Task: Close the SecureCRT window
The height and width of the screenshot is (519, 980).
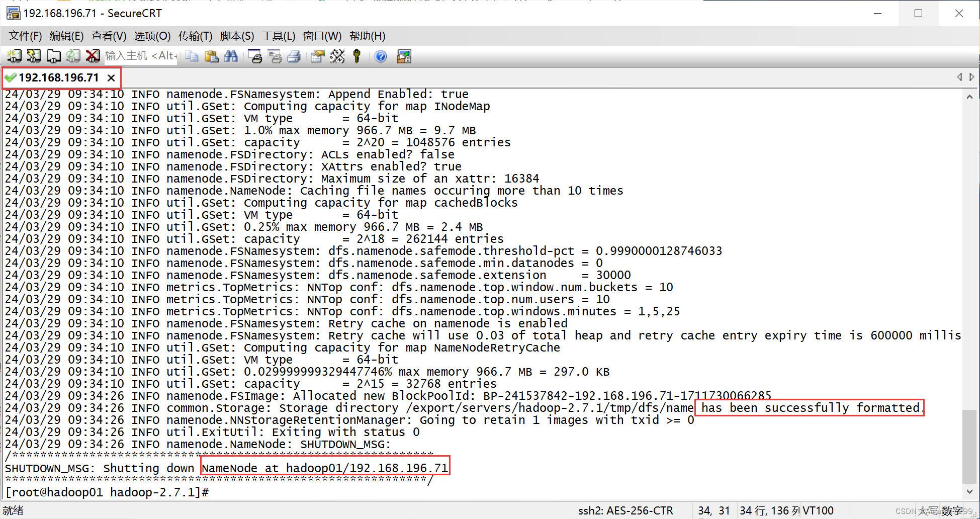Action: click(x=959, y=13)
